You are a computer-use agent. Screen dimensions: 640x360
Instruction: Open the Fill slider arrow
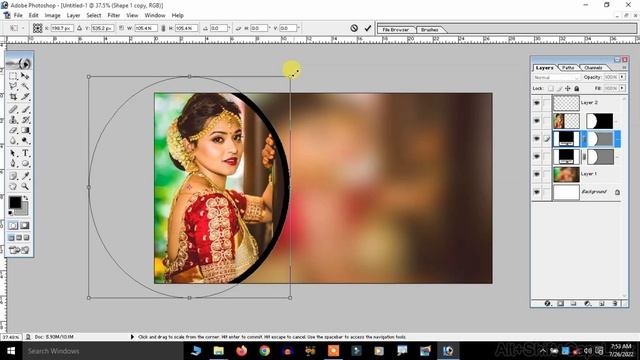coord(622,88)
